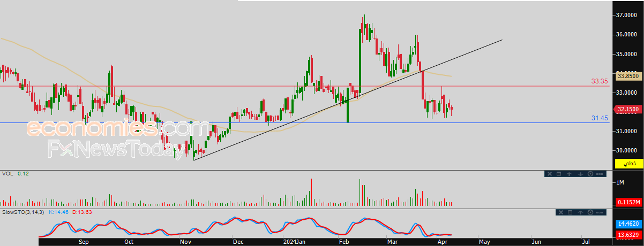Click the Oct label on time axis

pos(129,242)
